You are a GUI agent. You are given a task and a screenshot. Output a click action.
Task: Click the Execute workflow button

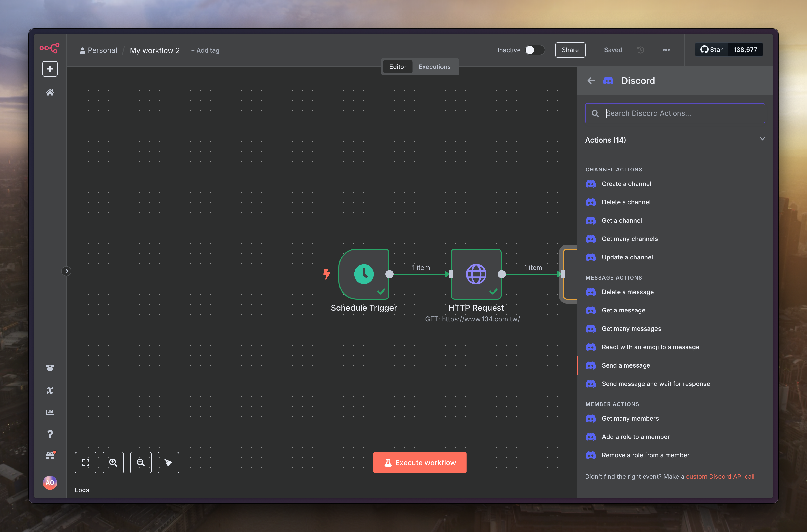420,462
